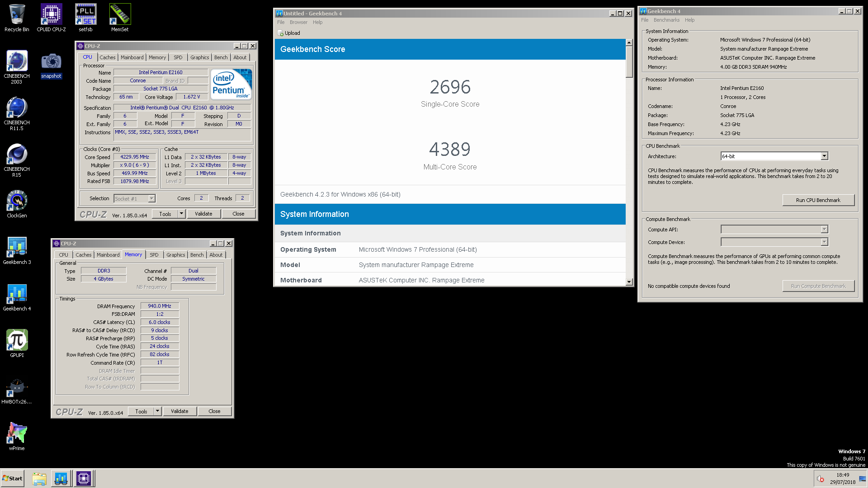This screenshot has width=868, height=488.
Task: Open Bench tab in upper CPU-Z window
Action: coord(221,57)
